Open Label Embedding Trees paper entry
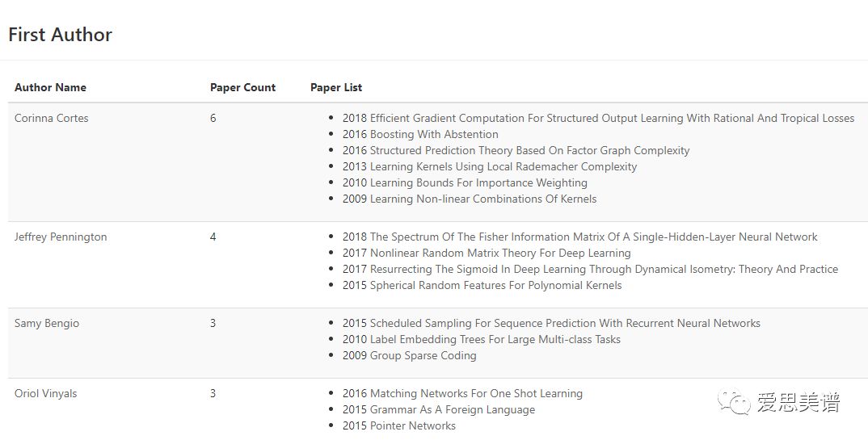The width and height of the screenshot is (868, 440). coord(482,339)
